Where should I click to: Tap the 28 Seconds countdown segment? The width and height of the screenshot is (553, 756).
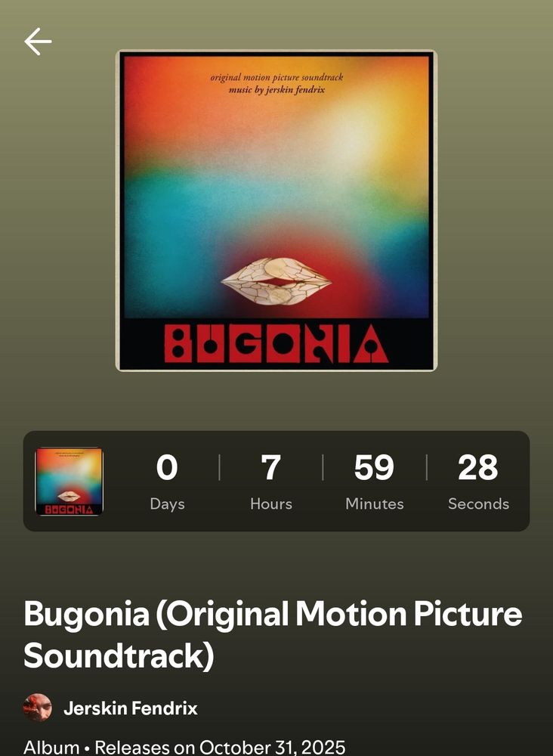pyautogui.click(x=478, y=481)
